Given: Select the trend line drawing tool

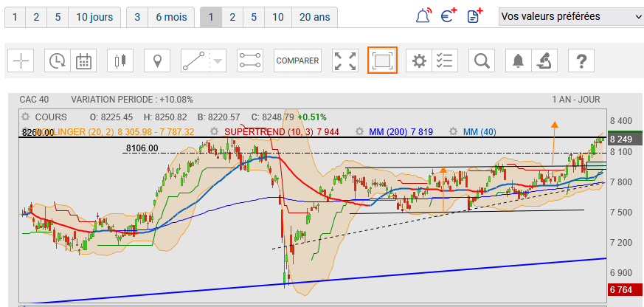Looking at the screenshot, I should click(195, 61).
